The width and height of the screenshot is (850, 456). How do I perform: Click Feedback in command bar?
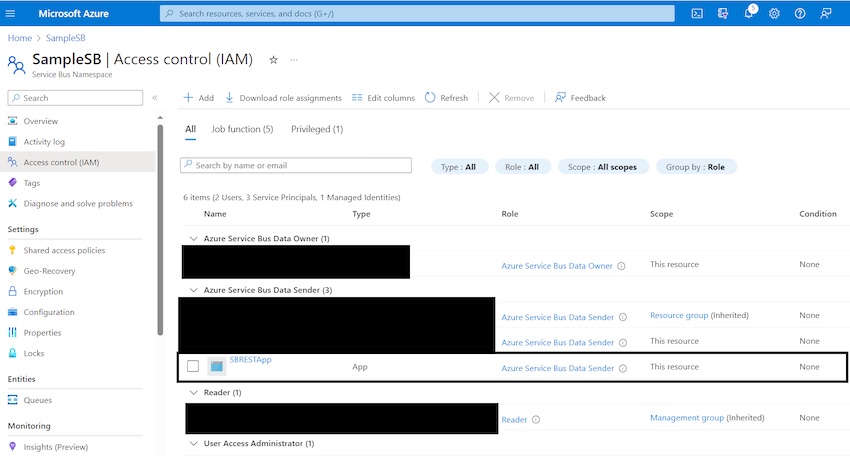(x=580, y=98)
